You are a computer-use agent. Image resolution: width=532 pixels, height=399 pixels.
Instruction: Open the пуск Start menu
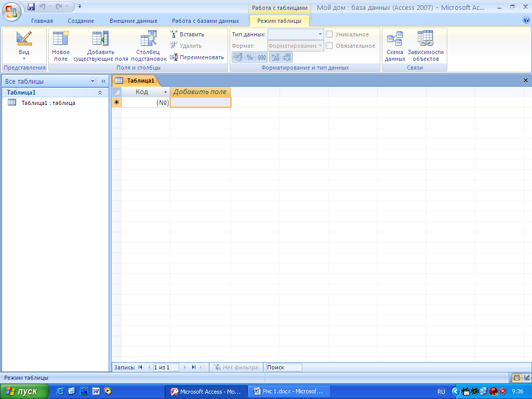point(24,391)
